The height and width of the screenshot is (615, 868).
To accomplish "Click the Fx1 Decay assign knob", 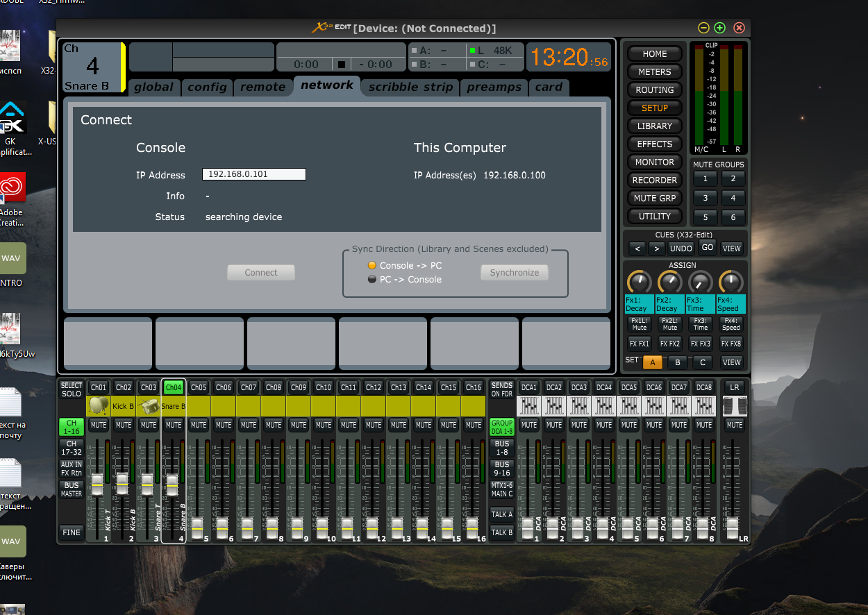I will 639,282.
